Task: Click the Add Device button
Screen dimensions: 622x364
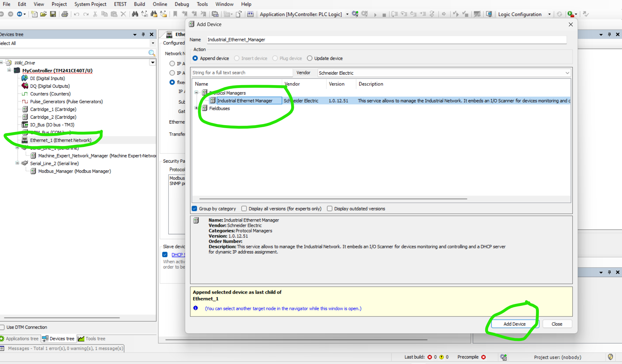Action: click(514, 324)
